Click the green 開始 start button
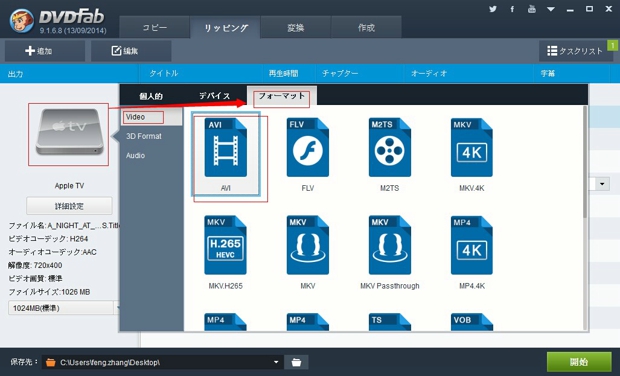The height and width of the screenshot is (376, 620). pyautogui.click(x=579, y=362)
